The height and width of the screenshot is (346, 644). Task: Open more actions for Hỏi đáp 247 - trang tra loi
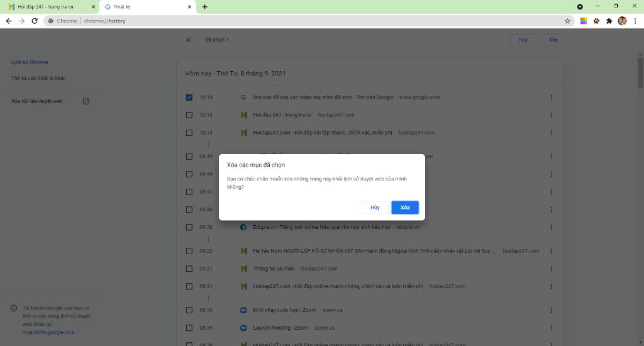[551, 115]
